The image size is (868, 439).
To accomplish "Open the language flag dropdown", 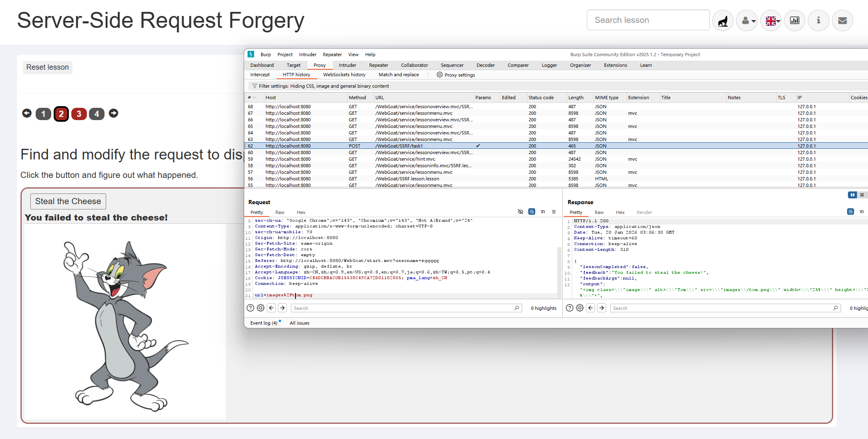I will 771,20.
